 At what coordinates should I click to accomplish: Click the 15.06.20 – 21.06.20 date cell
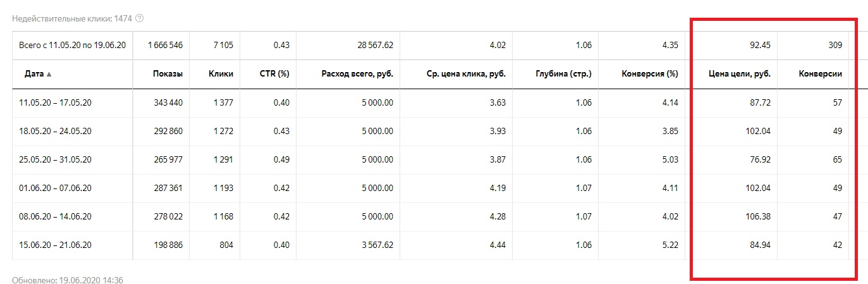tap(56, 245)
